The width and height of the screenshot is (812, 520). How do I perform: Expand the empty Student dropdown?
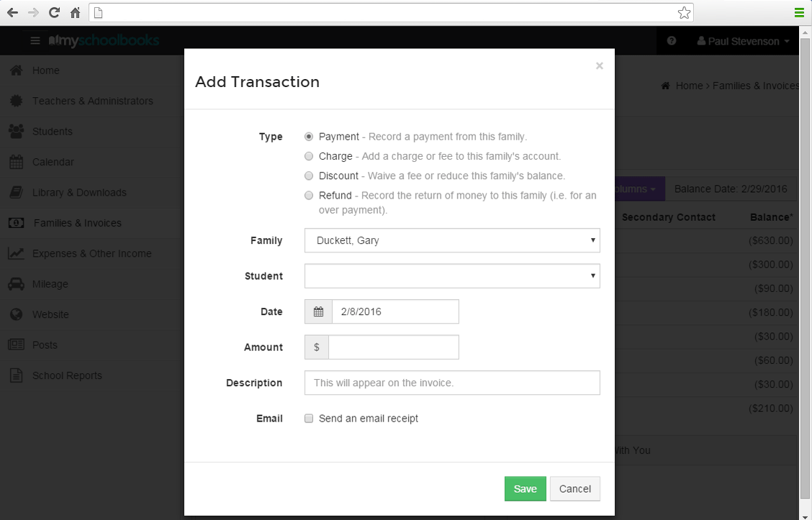click(x=452, y=275)
